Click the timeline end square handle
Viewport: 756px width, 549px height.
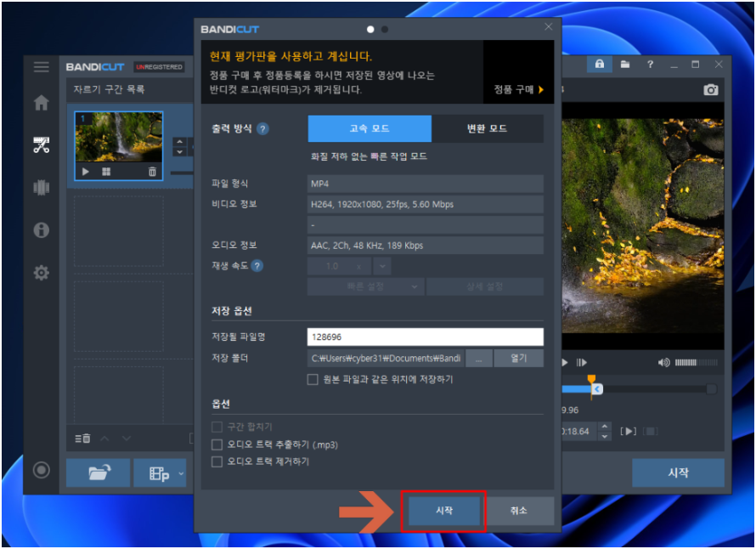coord(711,389)
